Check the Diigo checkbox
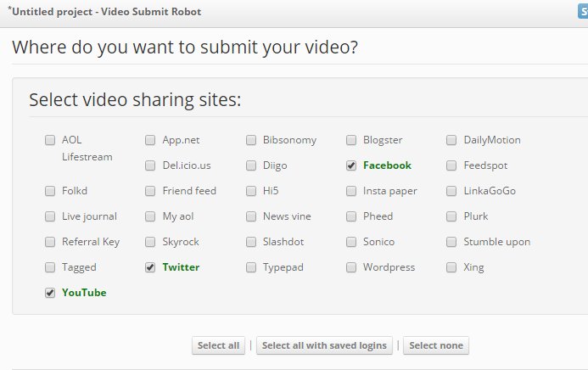588x370 pixels. click(251, 165)
